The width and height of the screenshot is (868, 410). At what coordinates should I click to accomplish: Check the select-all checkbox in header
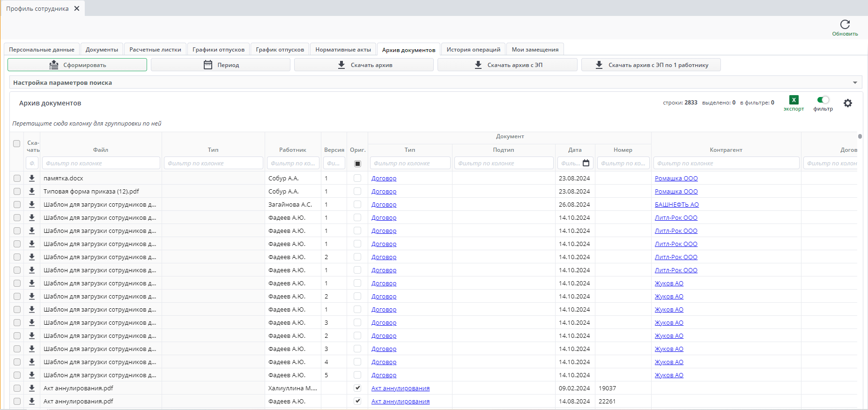click(17, 143)
